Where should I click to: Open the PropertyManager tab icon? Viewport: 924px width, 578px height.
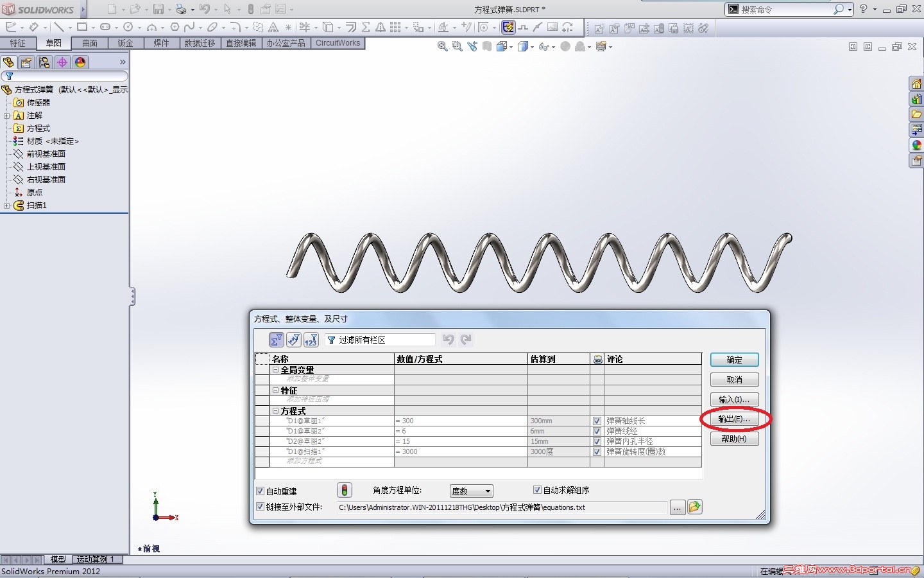click(26, 62)
